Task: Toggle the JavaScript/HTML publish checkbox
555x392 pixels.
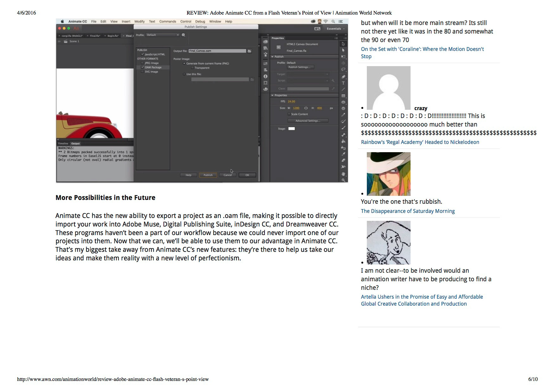Action: click(143, 54)
